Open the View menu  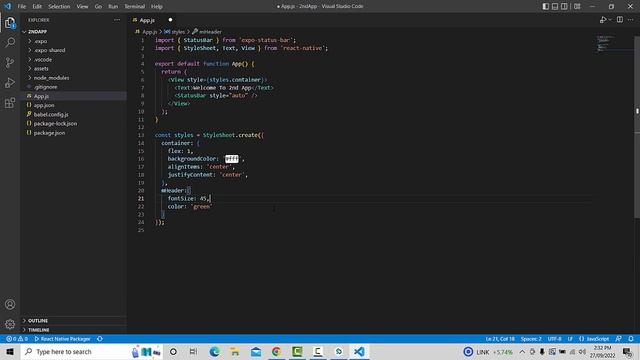tap(82, 7)
